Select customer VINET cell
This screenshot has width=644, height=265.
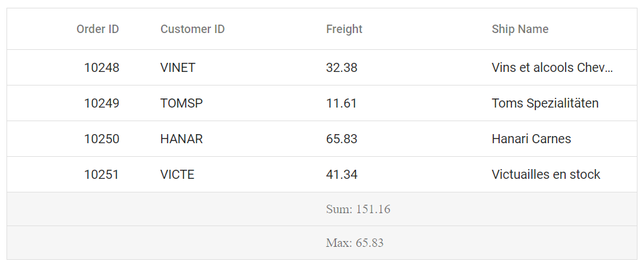[178, 67]
